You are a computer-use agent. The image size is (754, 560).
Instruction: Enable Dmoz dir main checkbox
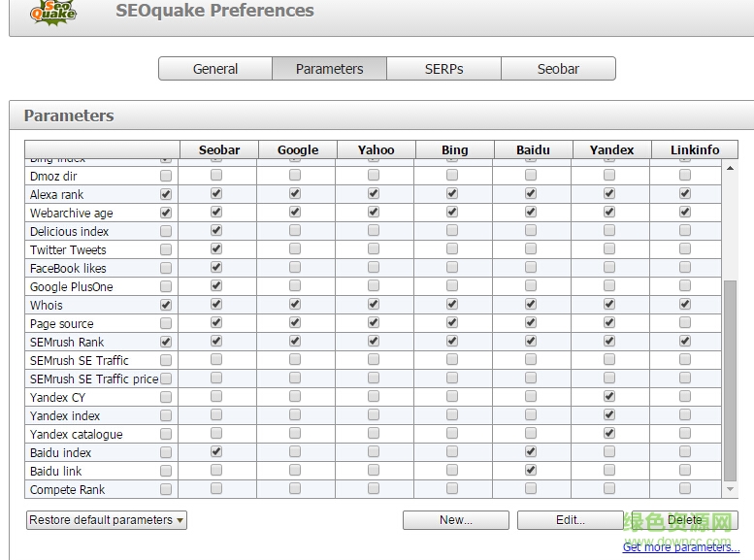pos(166,177)
